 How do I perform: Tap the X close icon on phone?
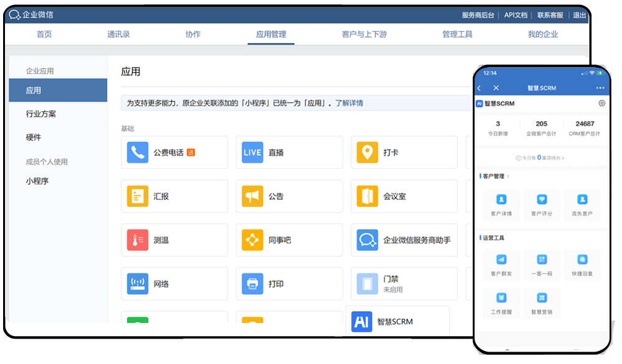click(496, 88)
